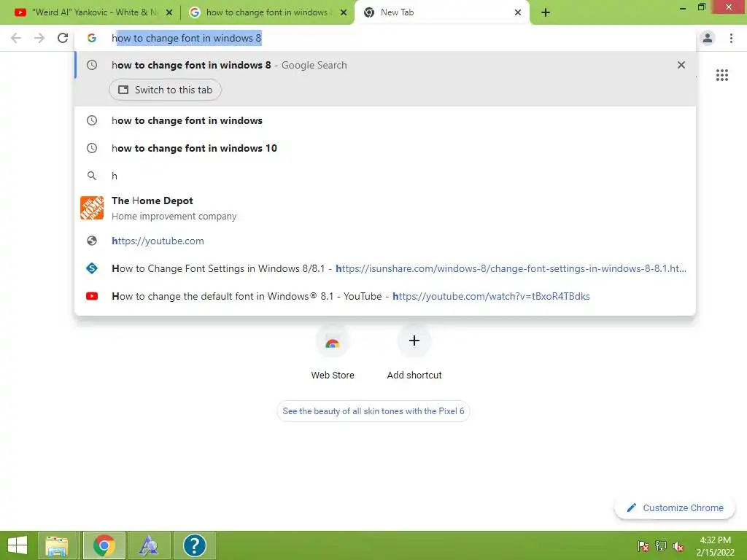Screen dimensions: 747x560
Task: Click the browser back arrow
Action: pos(16,38)
